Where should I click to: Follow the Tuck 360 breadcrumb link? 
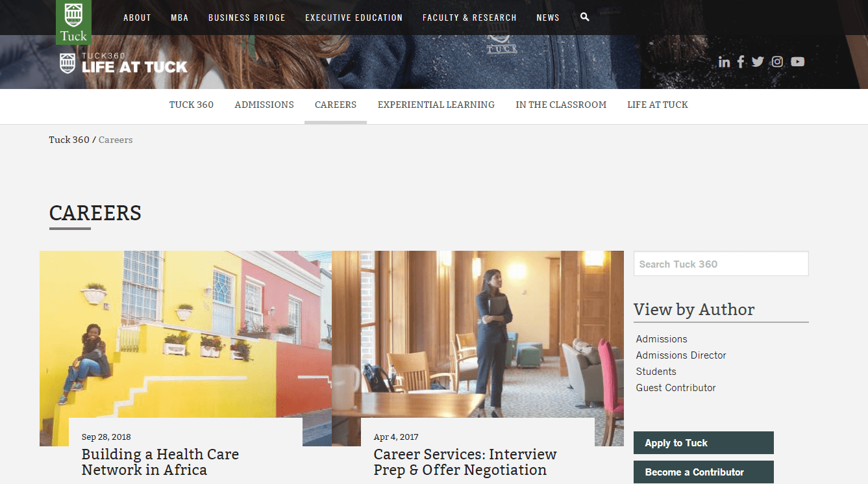click(69, 140)
